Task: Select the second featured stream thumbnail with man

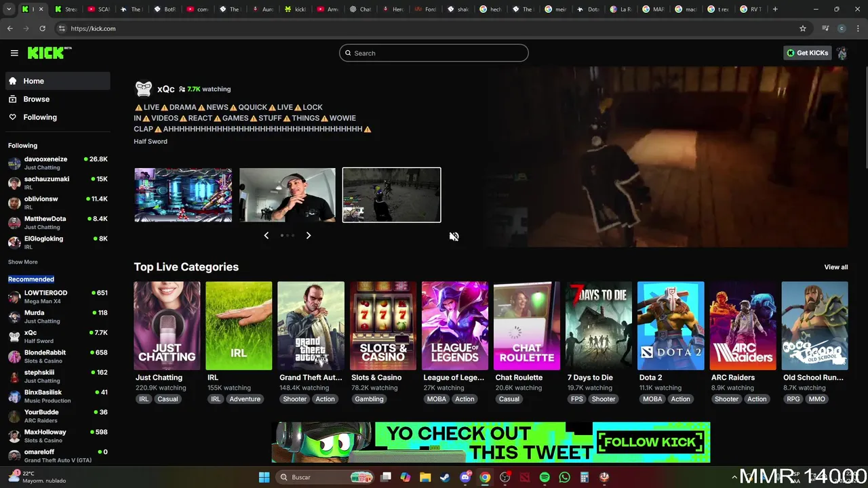Action: point(288,195)
